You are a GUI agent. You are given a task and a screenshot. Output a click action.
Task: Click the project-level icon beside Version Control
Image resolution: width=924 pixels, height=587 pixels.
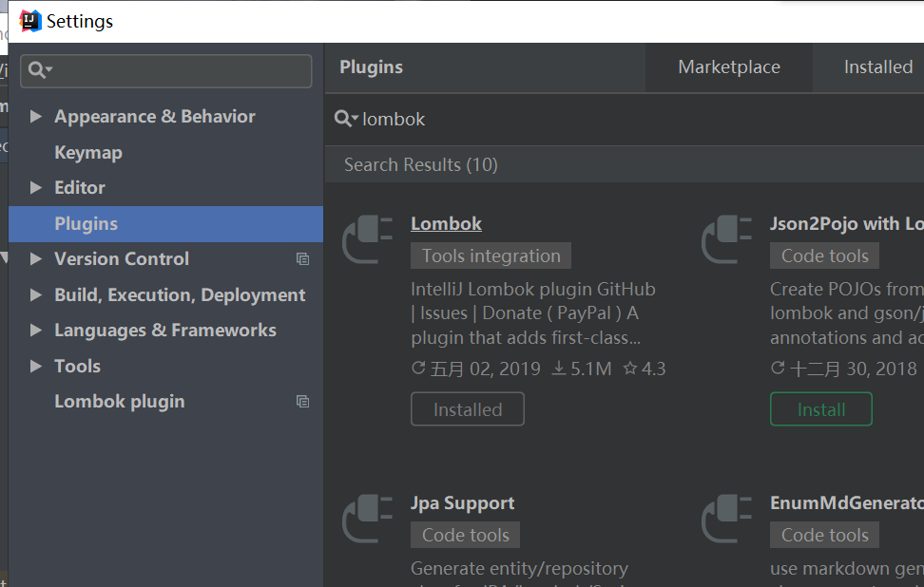(303, 259)
